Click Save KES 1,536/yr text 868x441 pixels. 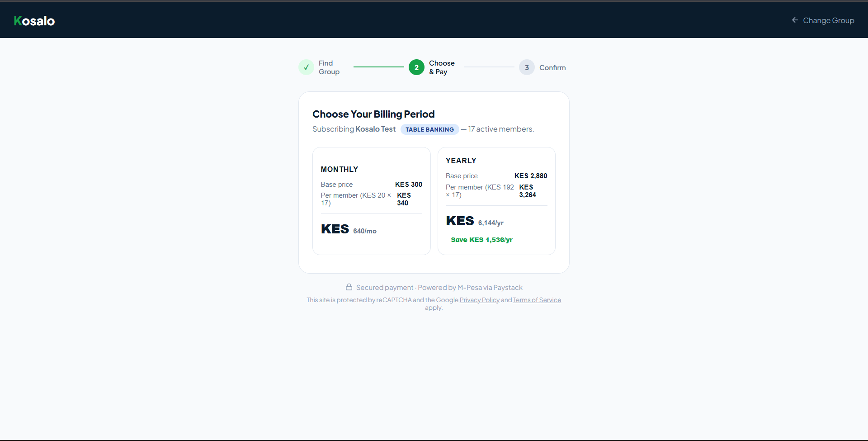[481, 240]
